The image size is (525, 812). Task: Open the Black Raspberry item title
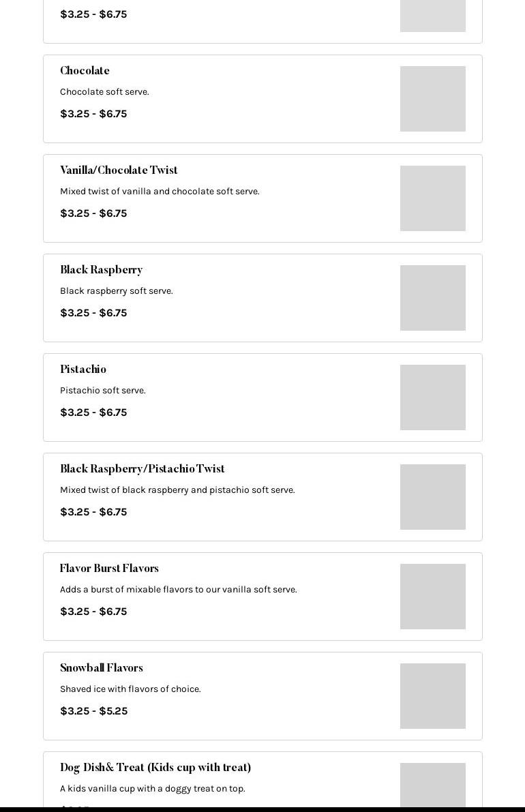pyautogui.click(x=102, y=270)
